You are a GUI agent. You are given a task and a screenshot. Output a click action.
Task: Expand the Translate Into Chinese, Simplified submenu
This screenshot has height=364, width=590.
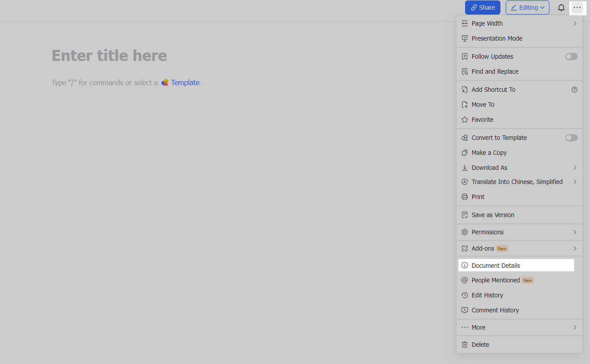pyautogui.click(x=575, y=182)
